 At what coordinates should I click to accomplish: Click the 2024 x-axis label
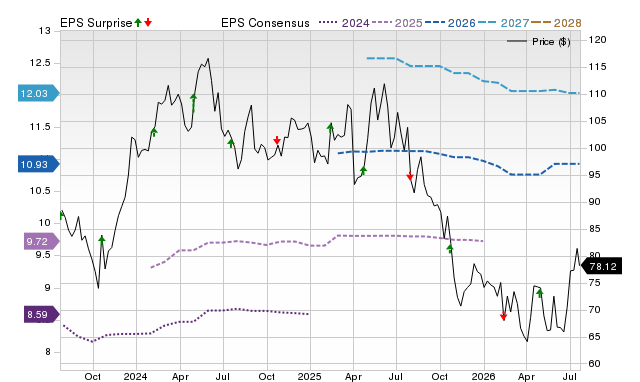point(136,376)
